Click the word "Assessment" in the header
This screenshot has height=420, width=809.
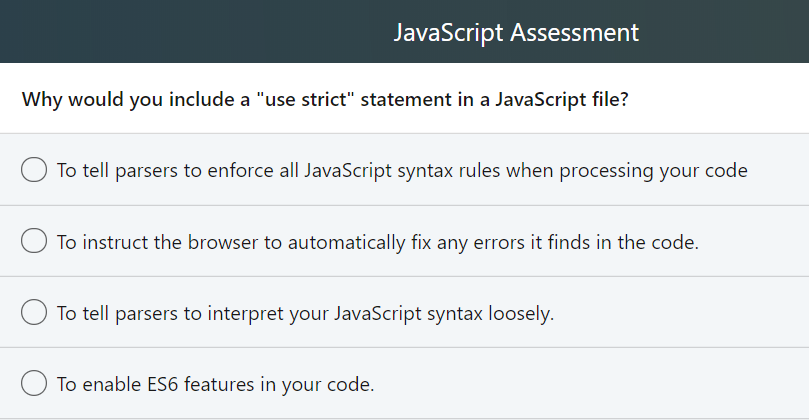click(x=574, y=32)
